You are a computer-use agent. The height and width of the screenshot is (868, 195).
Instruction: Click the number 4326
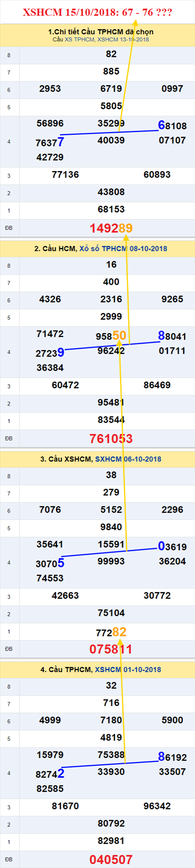50,299
